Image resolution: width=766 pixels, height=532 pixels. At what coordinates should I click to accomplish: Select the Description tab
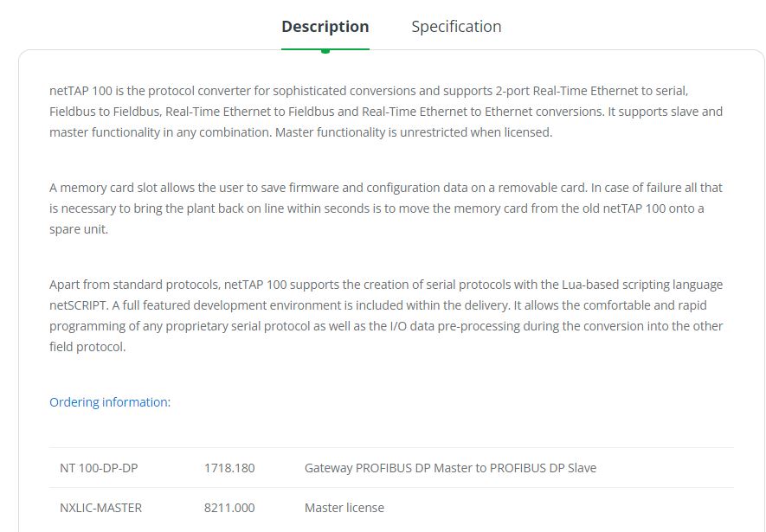(325, 26)
